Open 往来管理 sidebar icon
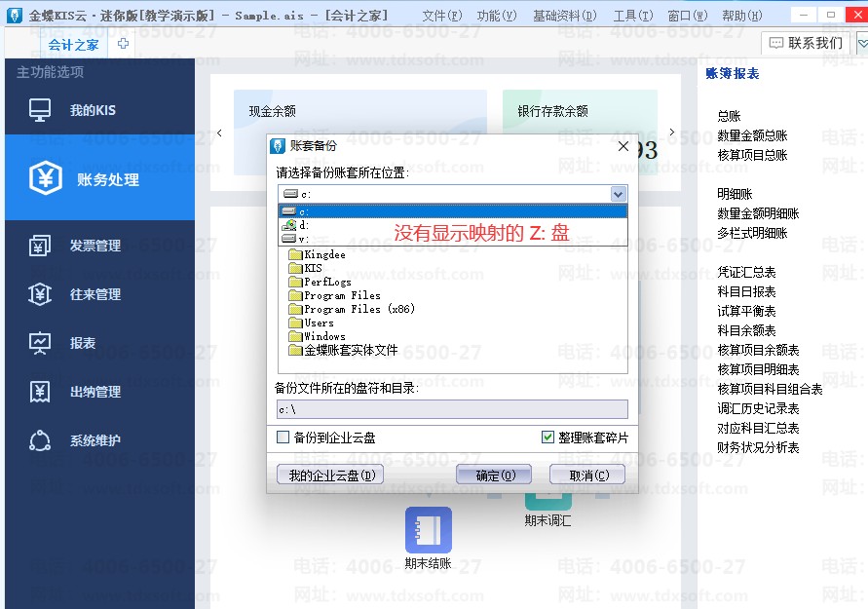This screenshot has width=868, height=609. tap(40, 294)
